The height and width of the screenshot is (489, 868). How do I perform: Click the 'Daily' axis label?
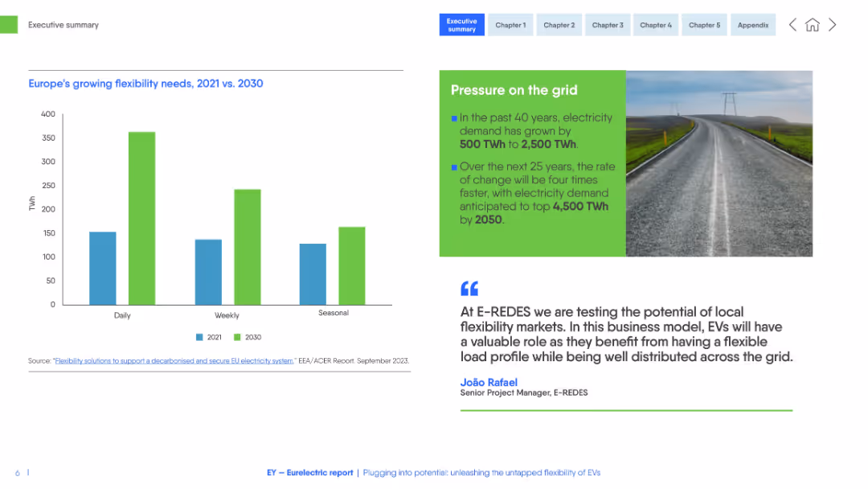click(x=122, y=315)
